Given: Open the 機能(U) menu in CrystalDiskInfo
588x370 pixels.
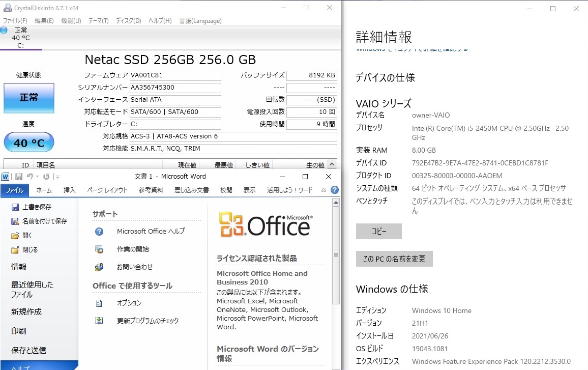Looking at the screenshot, I should (x=71, y=21).
